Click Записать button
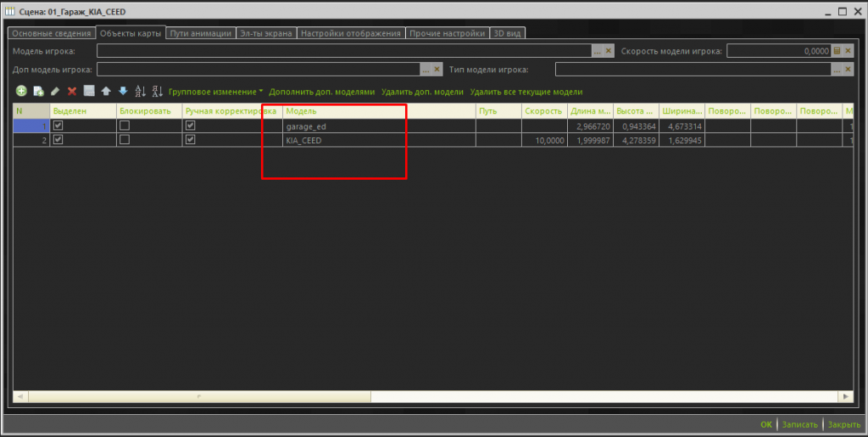 pyautogui.click(x=800, y=425)
